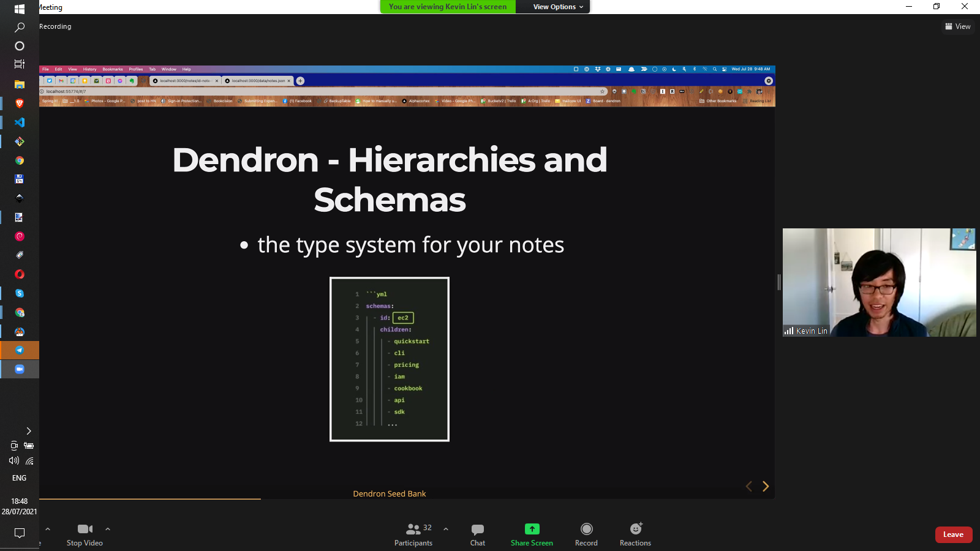Image resolution: width=980 pixels, height=551 pixels.
Task: Open Task View on taskbar
Action: (20, 64)
